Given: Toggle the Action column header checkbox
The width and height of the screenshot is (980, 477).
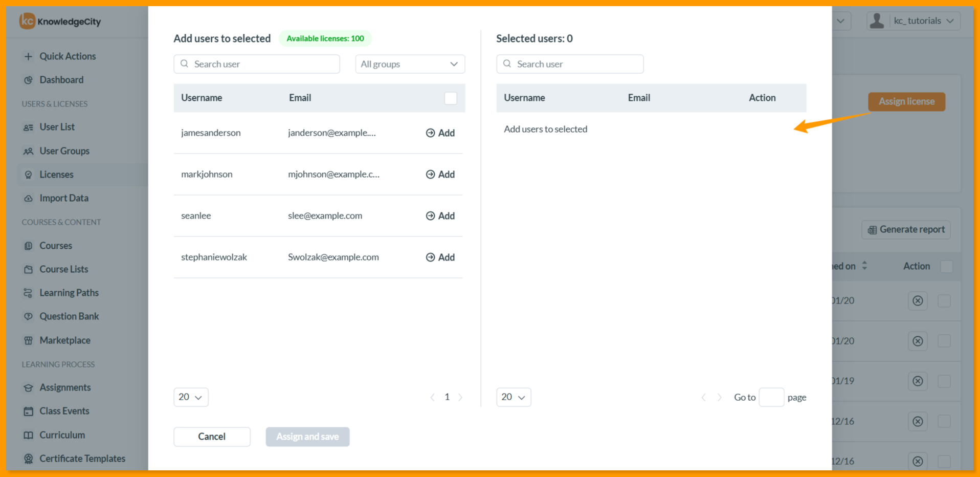Looking at the screenshot, I should pos(946,266).
